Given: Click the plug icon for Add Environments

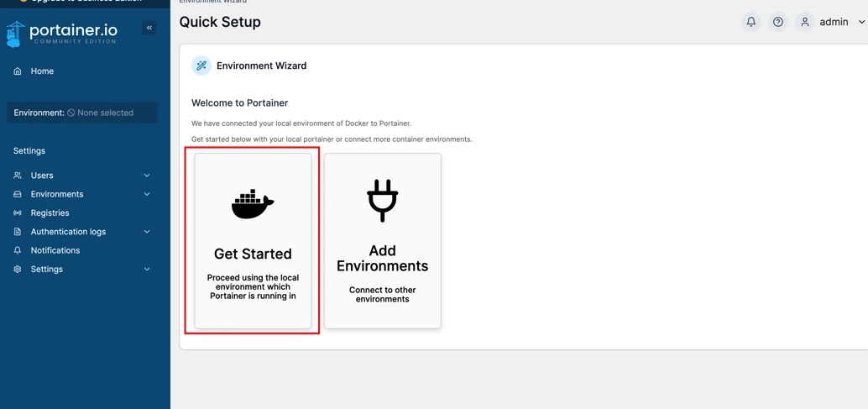Looking at the screenshot, I should coord(382,201).
